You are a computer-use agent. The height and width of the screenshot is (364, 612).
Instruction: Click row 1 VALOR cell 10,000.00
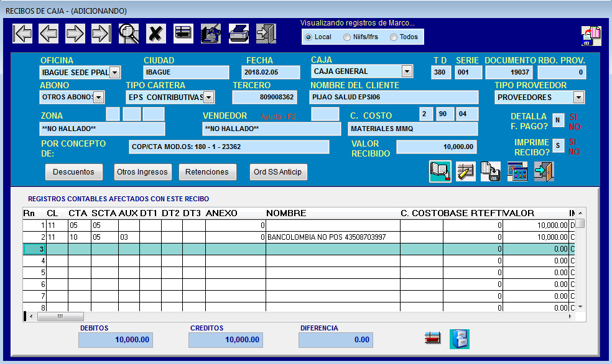tap(535, 225)
